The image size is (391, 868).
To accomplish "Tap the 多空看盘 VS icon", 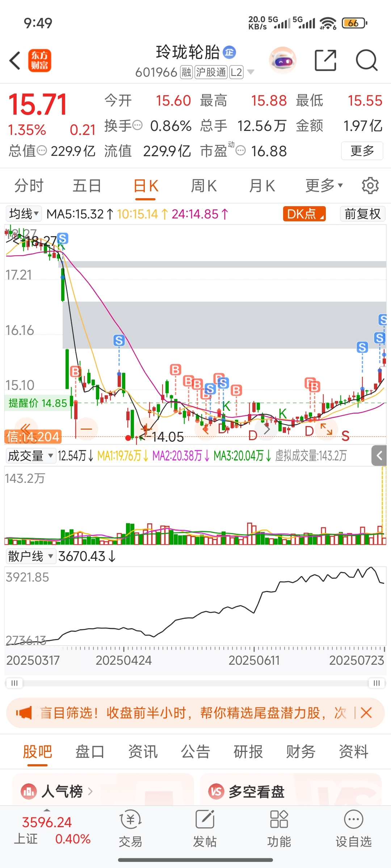I will [x=216, y=791].
